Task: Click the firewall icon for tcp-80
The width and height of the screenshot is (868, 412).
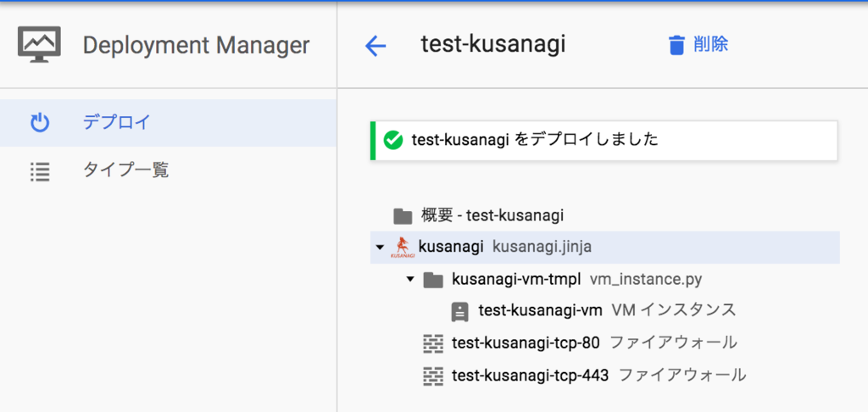Action: [433, 343]
